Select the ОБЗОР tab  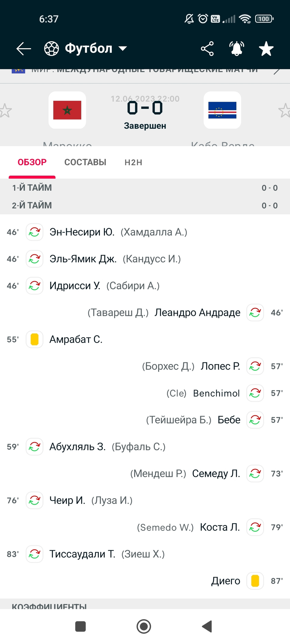point(32,162)
